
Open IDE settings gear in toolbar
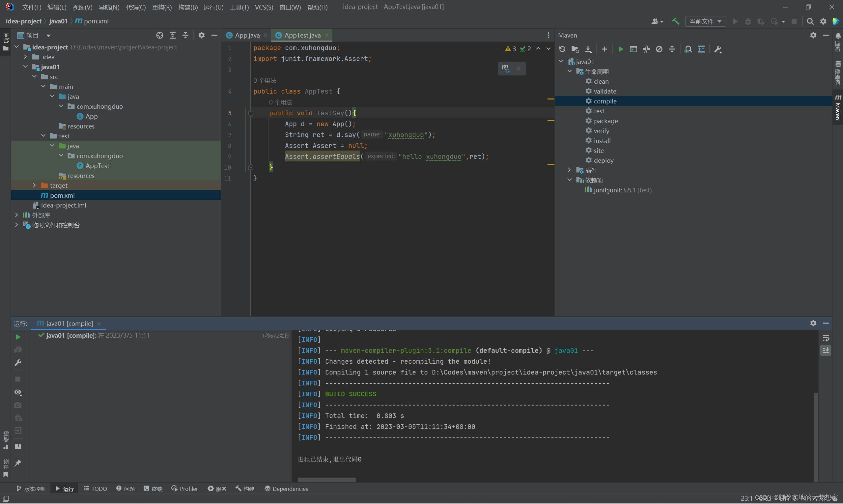coord(823,21)
